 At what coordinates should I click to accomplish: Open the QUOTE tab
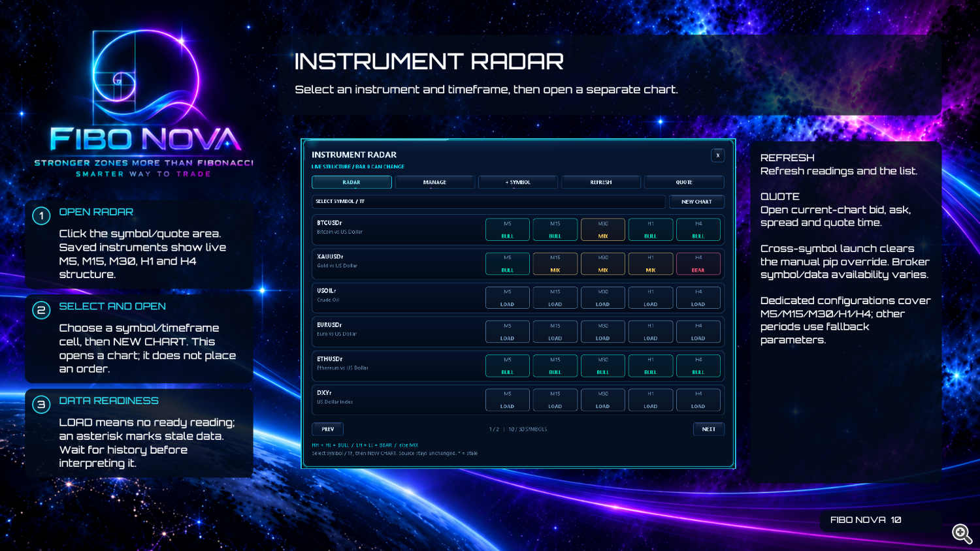click(684, 182)
